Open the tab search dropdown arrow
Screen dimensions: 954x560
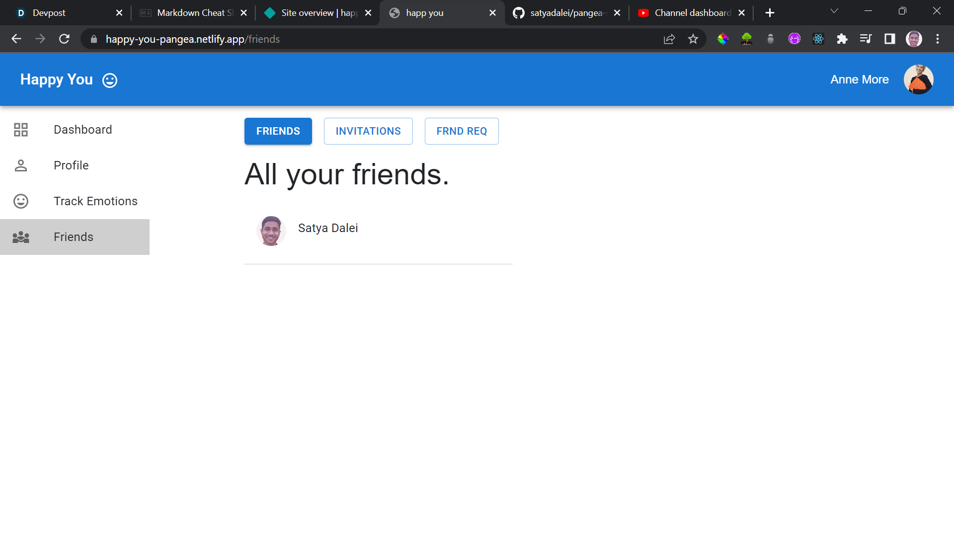coord(834,11)
